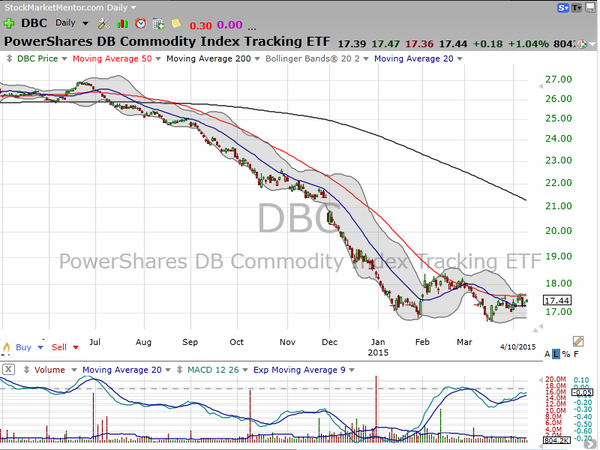Screen dimensions: 600x450
Task: Open the bar chart style icon
Action: click(x=122, y=24)
